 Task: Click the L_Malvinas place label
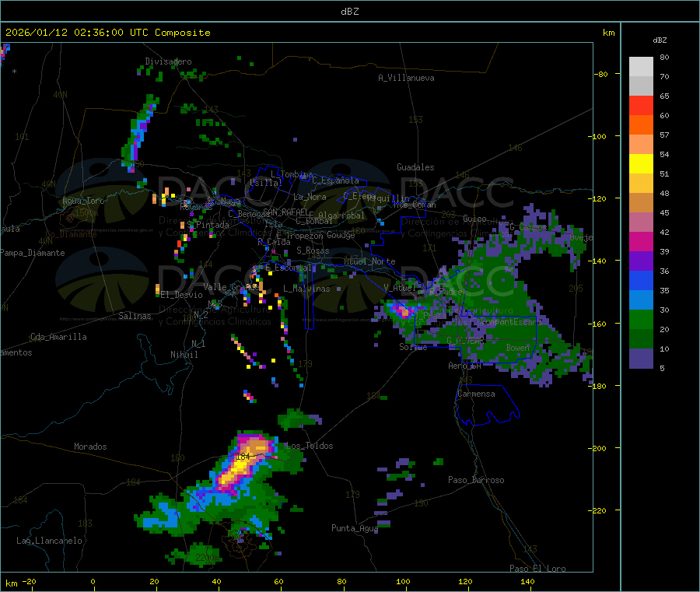[x=306, y=289]
